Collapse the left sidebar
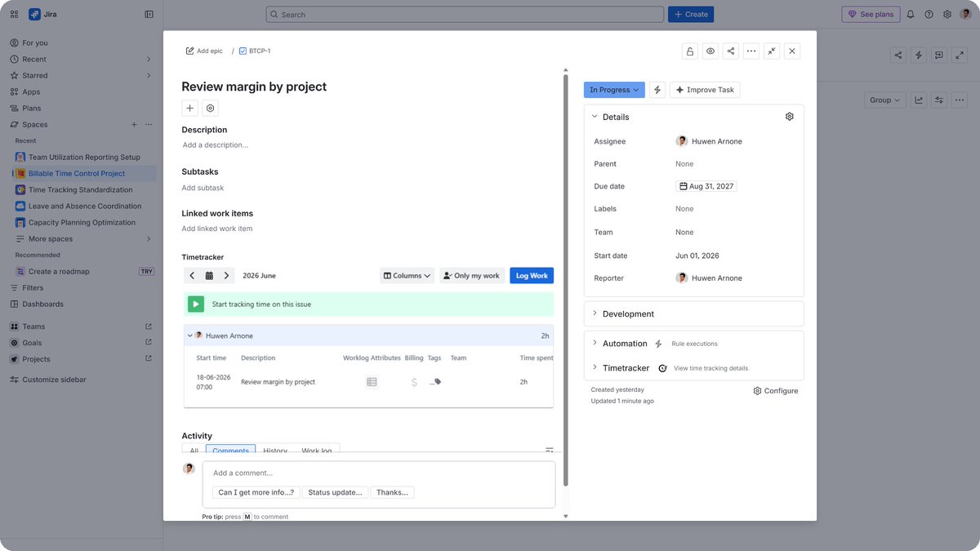This screenshot has height=551, width=980. point(149,14)
